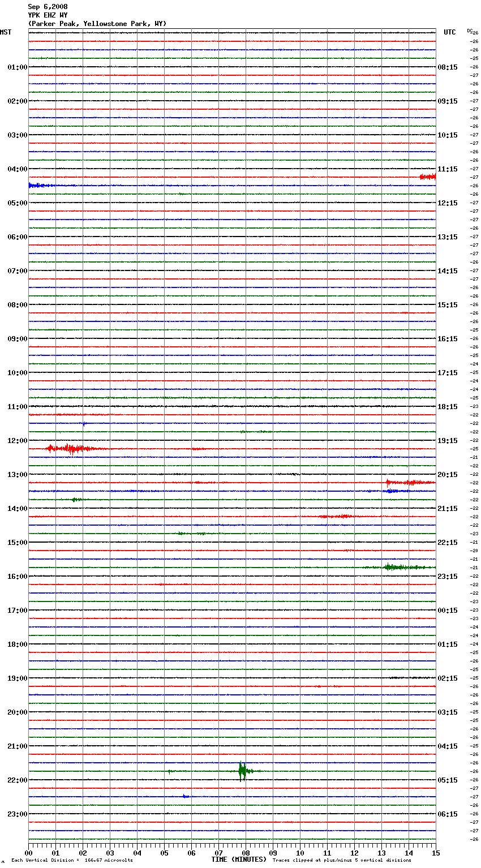Screen dimensions: 481x868
Task: Click the 10:15 UTC time label
Action: (448, 135)
